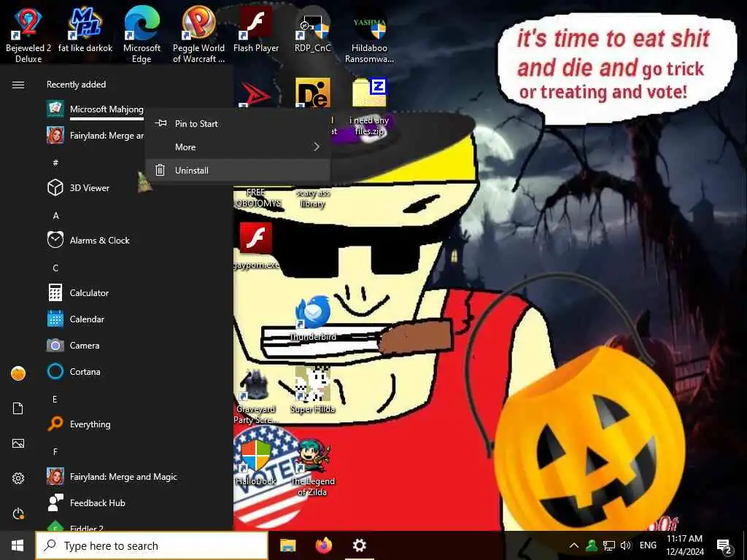Click the letter F section header
Screen dimensions: 747x560
55,451
